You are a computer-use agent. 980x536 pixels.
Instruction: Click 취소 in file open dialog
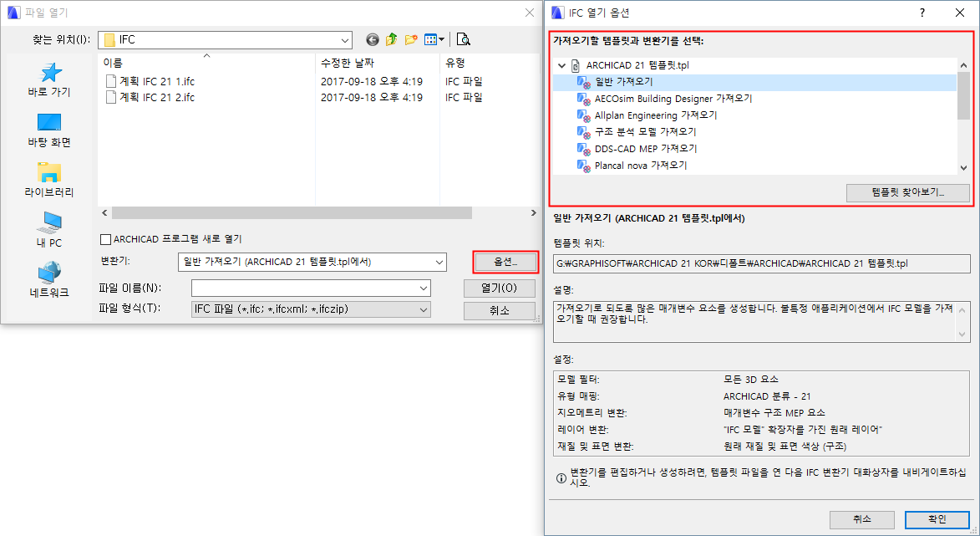pyautogui.click(x=500, y=310)
